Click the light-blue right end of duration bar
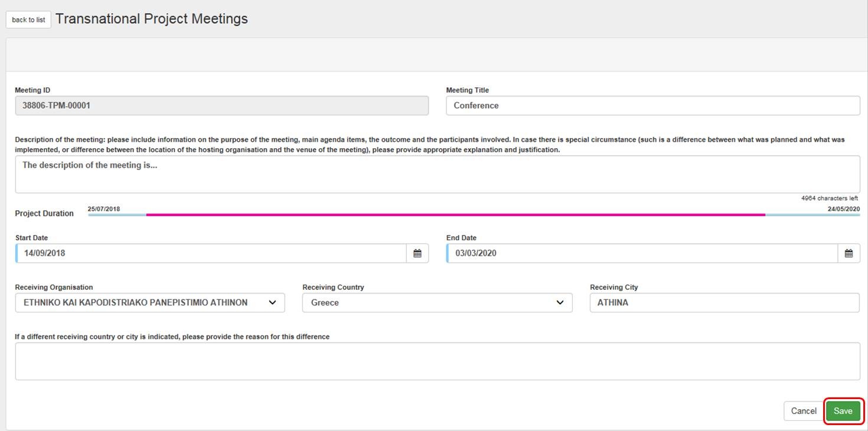The width and height of the screenshot is (868, 431). [x=812, y=215]
